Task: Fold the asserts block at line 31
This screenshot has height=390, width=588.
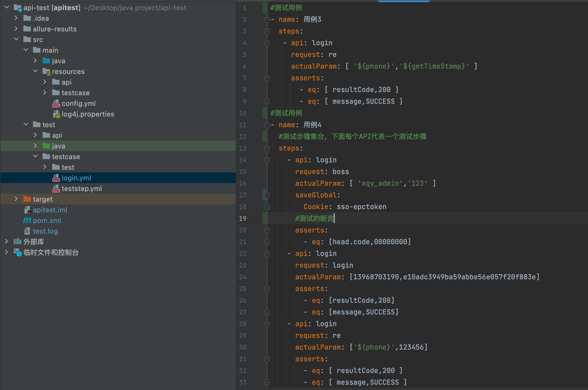Action: coord(267,359)
